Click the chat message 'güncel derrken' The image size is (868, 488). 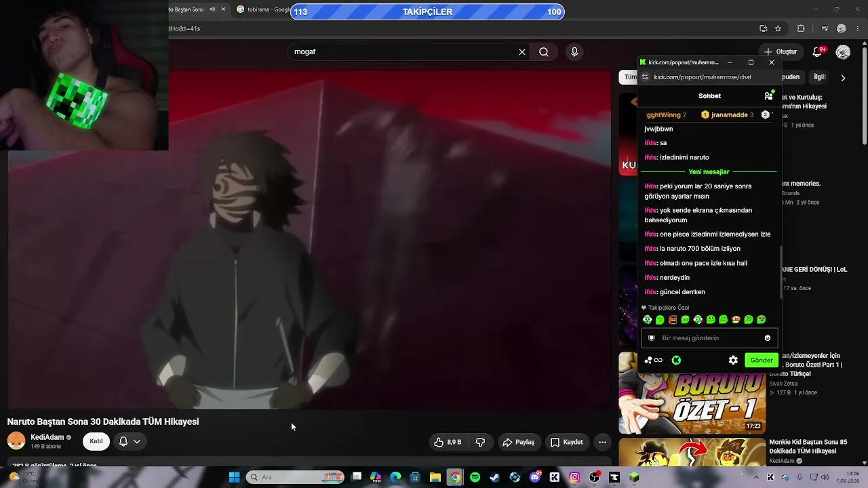coord(682,292)
